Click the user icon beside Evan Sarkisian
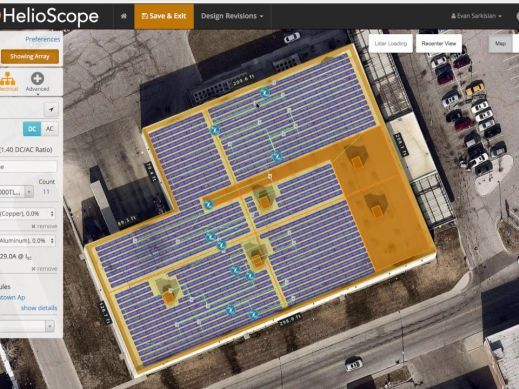The height and width of the screenshot is (389, 519). point(453,16)
